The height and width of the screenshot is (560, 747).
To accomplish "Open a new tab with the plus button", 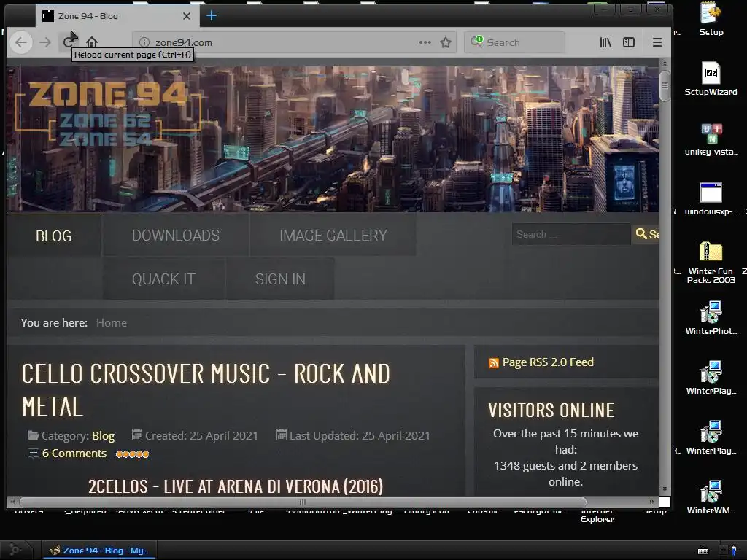I will [212, 16].
